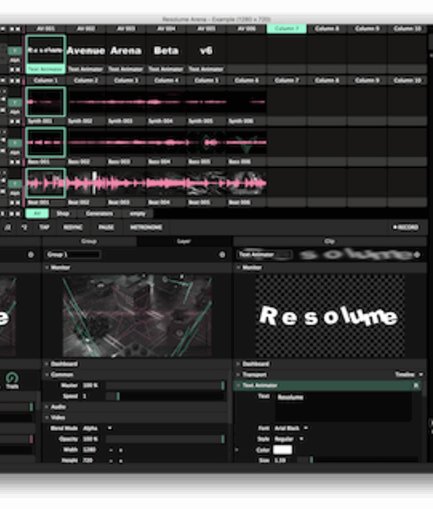This screenshot has height=509, width=433.
Task: Switch to the Generators deck tab
Action: [99, 213]
